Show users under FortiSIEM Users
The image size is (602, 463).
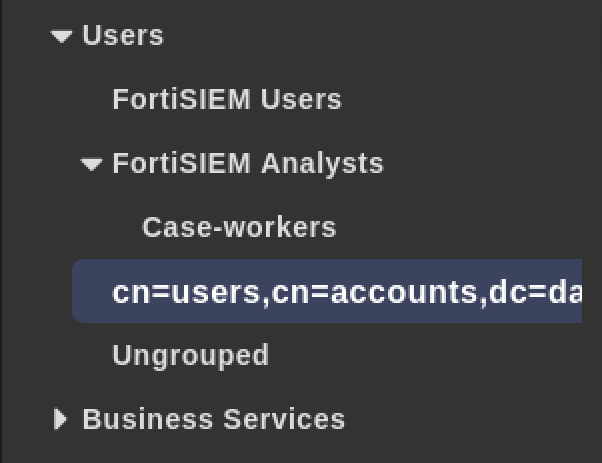click(227, 100)
